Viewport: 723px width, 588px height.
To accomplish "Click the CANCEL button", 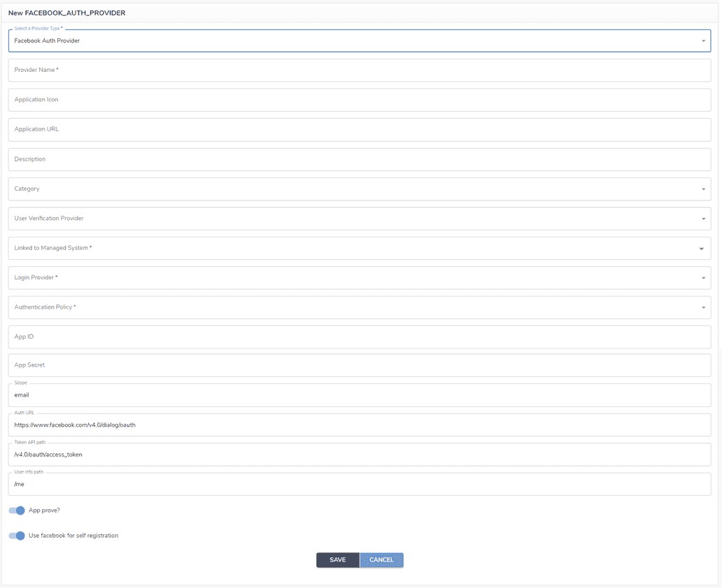I will [381, 559].
